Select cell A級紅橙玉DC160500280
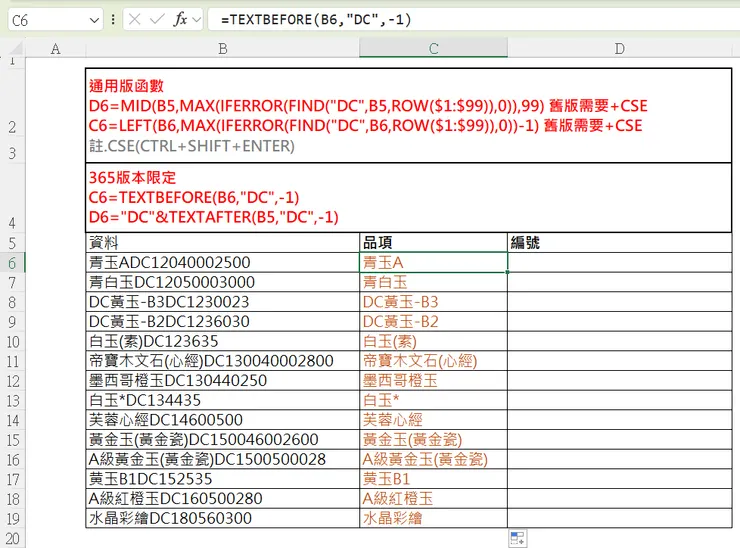The width and height of the screenshot is (740, 548). point(222,498)
